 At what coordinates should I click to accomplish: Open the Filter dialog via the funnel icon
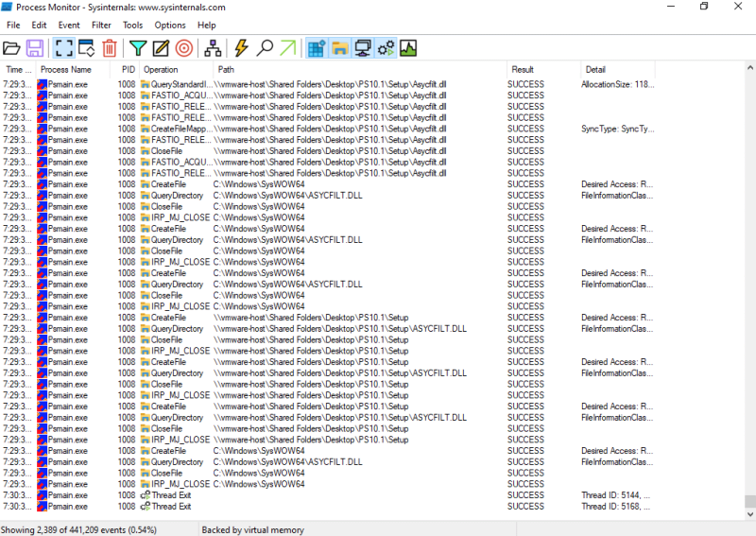138,48
